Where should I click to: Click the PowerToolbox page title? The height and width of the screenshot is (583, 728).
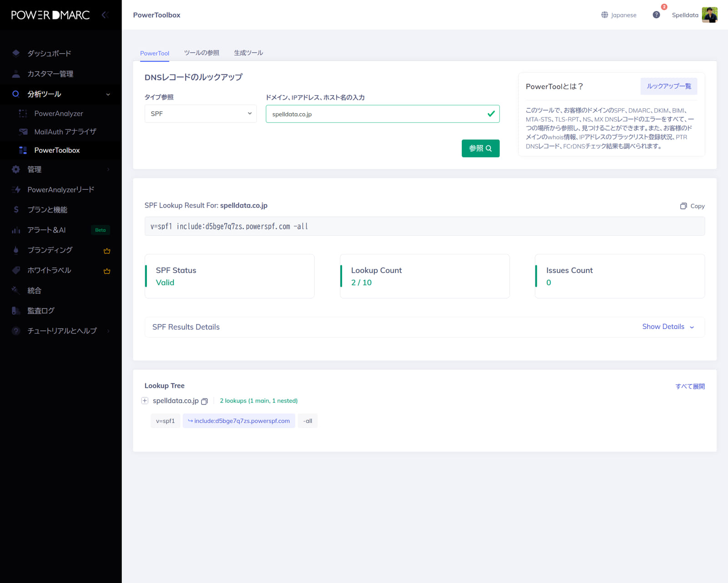pyautogui.click(x=157, y=15)
